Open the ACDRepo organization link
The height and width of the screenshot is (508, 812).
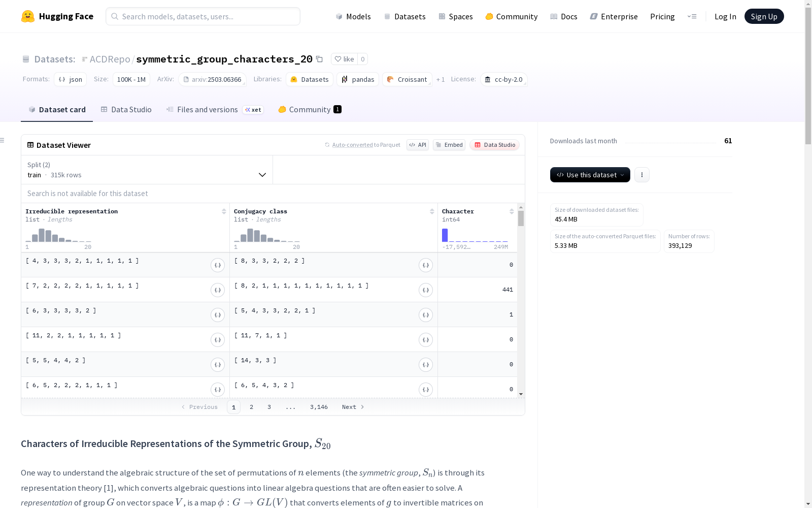pyautogui.click(x=110, y=59)
